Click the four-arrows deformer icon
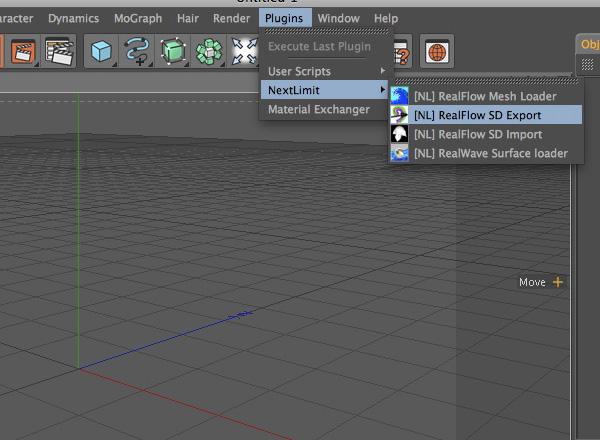This screenshot has width=600, height=440. click(244, 51)
